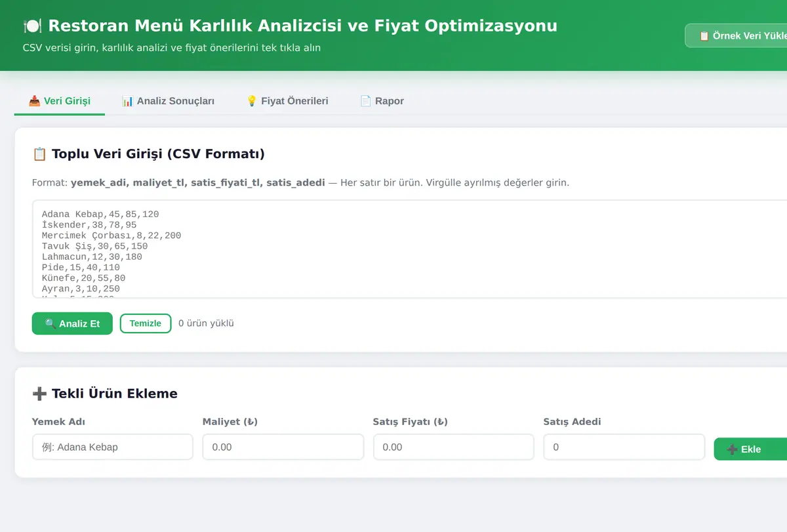Add product with Ekle button
The width and height of the screenshot is (787, 532).
[752, 449]
